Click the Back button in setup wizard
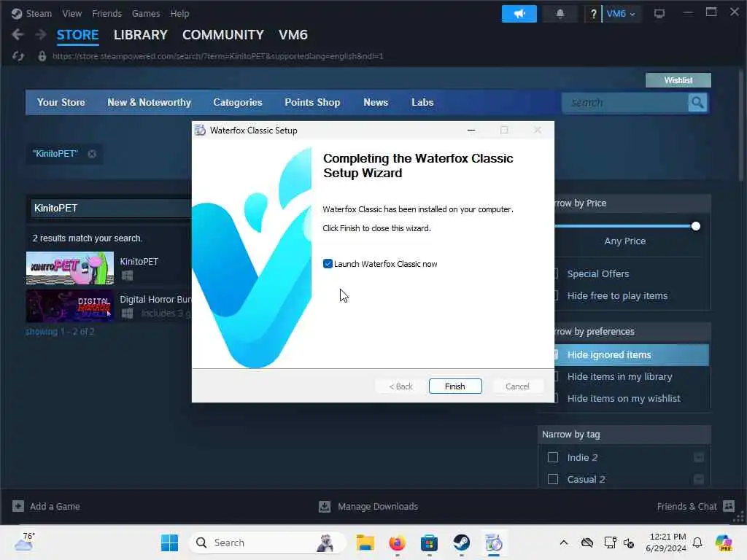The width and height of the screenshot is (747, 560). (400, 386)
